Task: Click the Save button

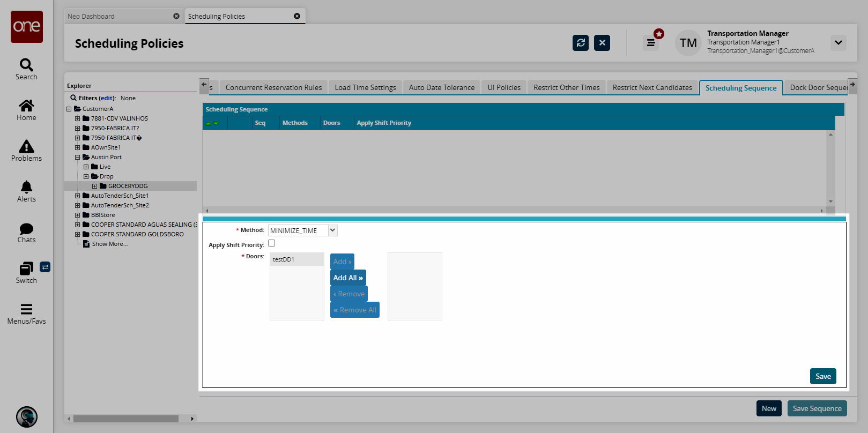Action: 823,376
